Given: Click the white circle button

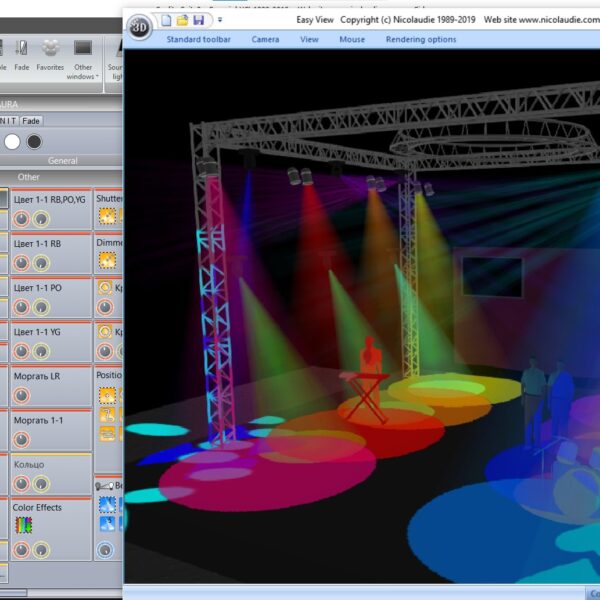Looking at the screenshot, I should click(x=12, y=142).
